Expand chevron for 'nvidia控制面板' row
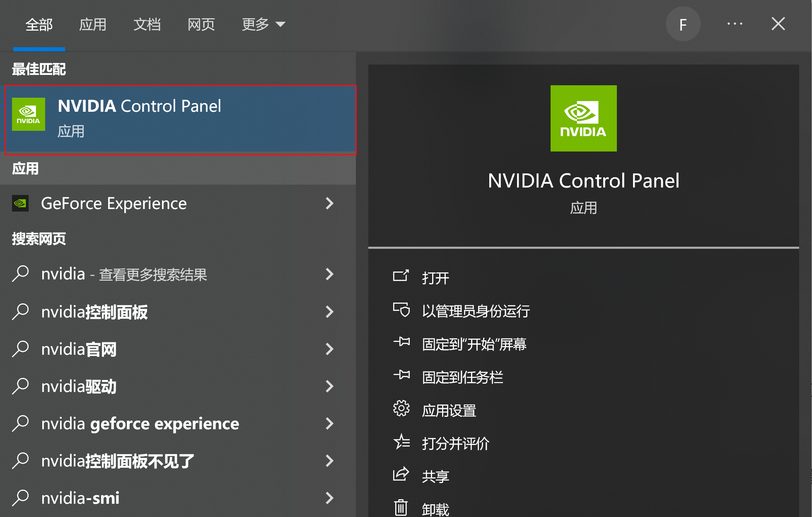 point(329,312)
